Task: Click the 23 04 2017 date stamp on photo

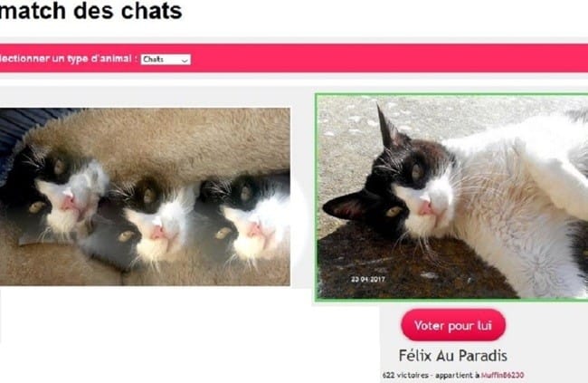Action: pos(367,279)
